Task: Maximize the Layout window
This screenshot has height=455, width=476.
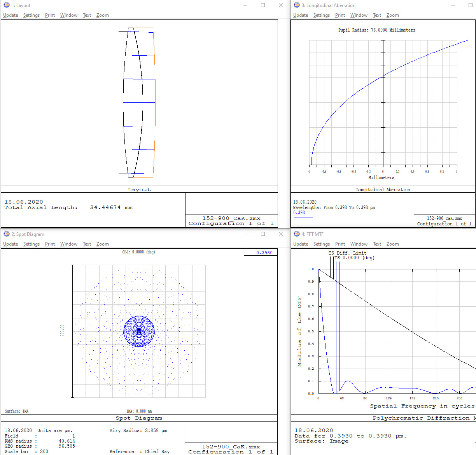Action: [263, 5]
